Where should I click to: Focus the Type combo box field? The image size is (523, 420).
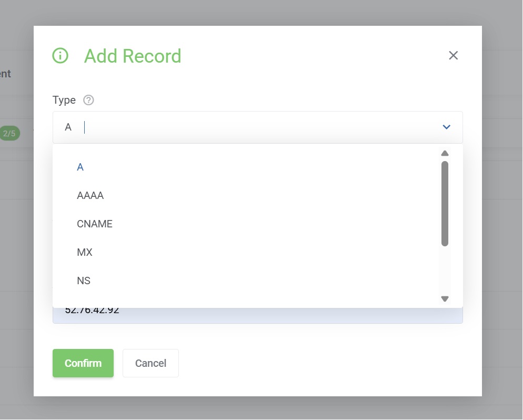click(257, 127)
